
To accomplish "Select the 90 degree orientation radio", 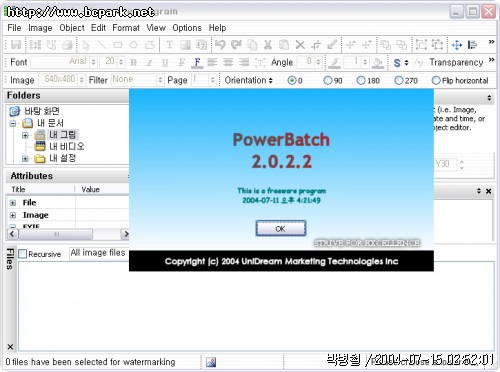I will coord(328,80).
